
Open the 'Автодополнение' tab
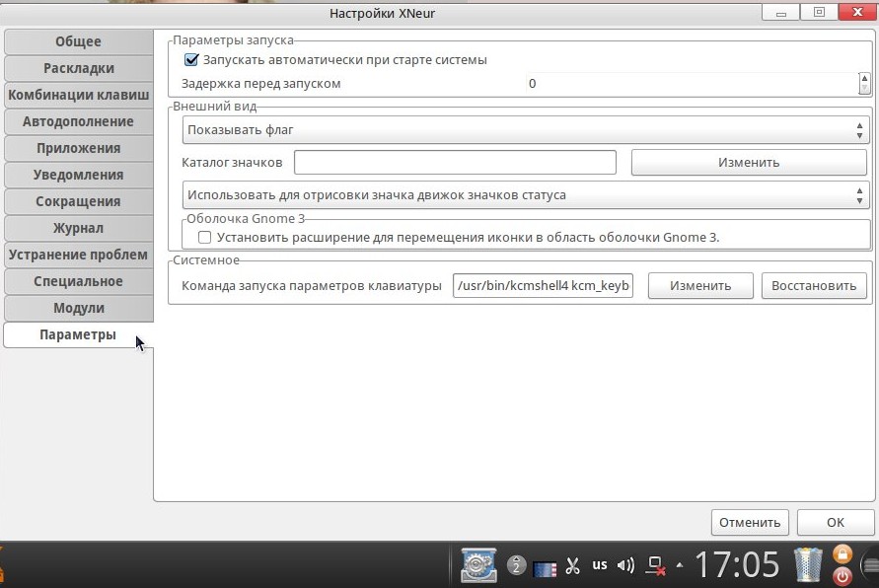[79, 121]
